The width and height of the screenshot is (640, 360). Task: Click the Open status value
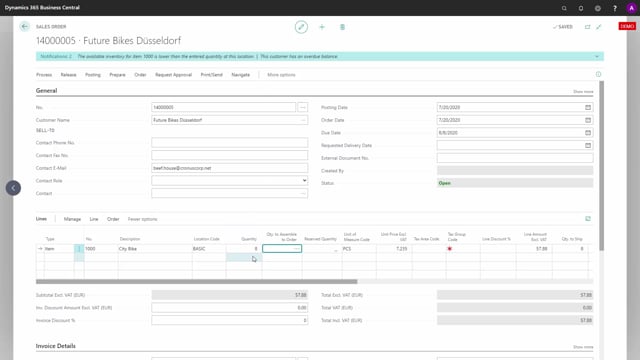point(515,183)
